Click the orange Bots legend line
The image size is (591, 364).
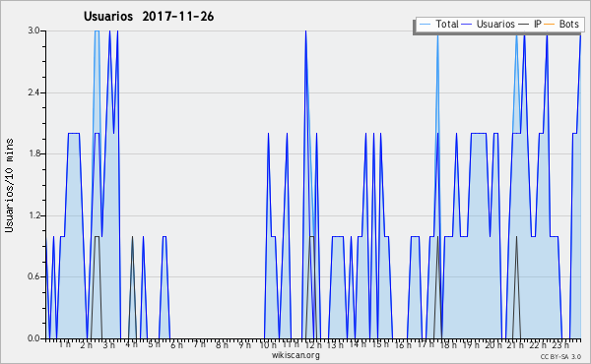pyautogui.click(x=550, y=25)
